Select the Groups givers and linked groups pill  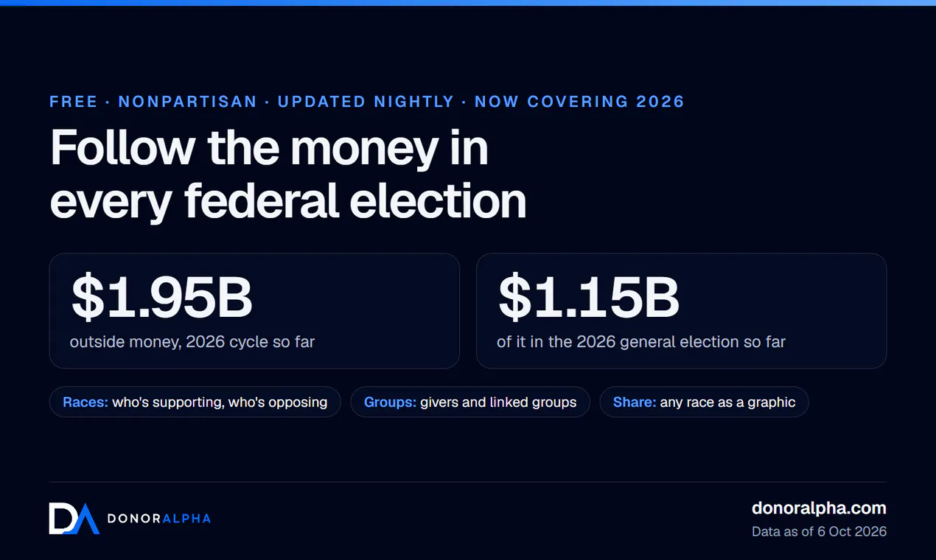click(470, 402)
